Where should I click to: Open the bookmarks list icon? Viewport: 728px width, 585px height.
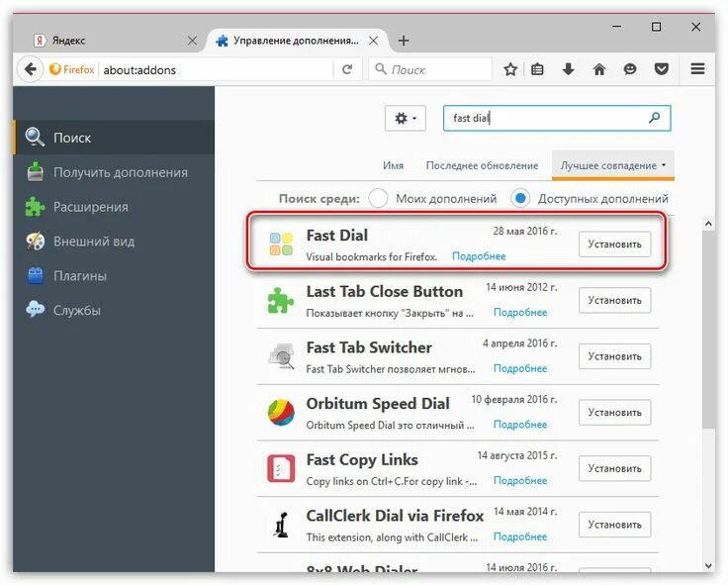(537, 69)
